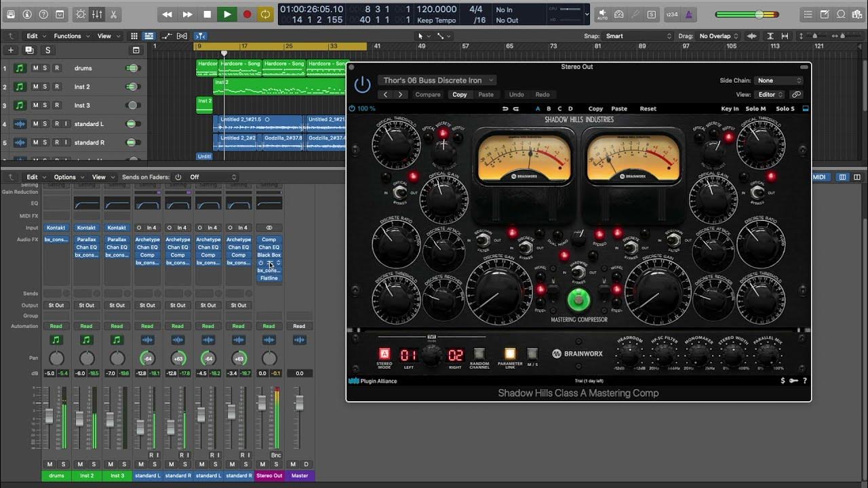Screen dimensions: 868x488
Task: Click the Parallel Mix knob
Action: click(x=767, y=354)
